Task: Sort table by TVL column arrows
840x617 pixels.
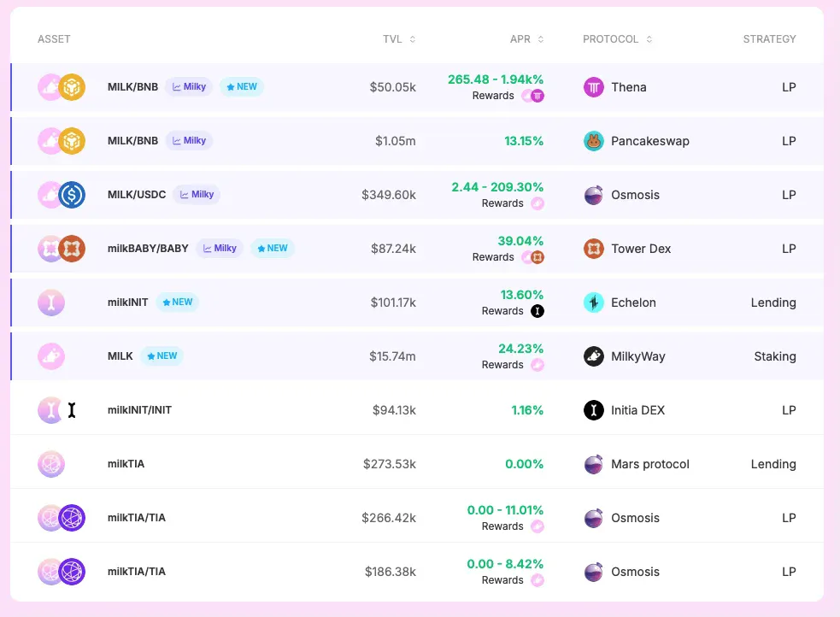Action: click(x=413, y=39)
